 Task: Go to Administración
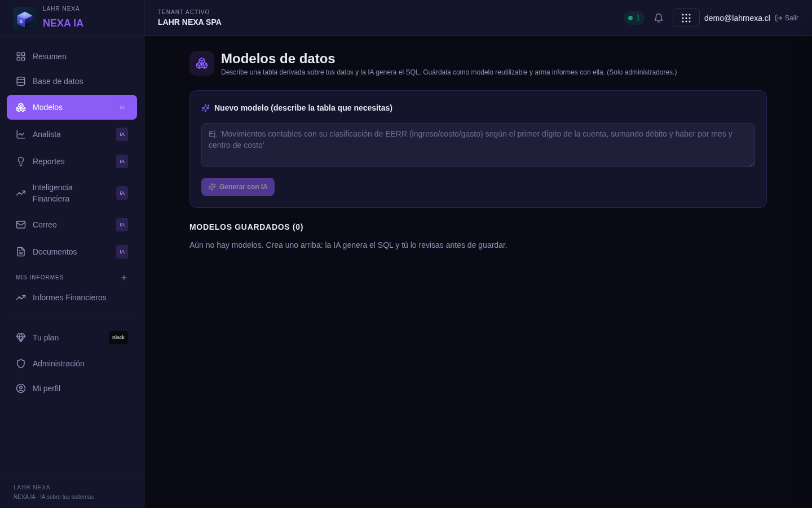tap(72, 364)
